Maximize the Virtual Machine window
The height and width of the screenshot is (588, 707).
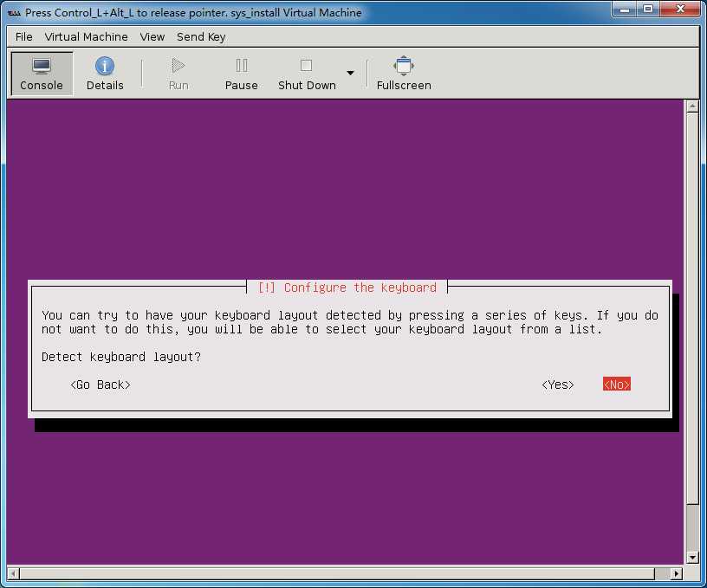[x=648, y=9]
